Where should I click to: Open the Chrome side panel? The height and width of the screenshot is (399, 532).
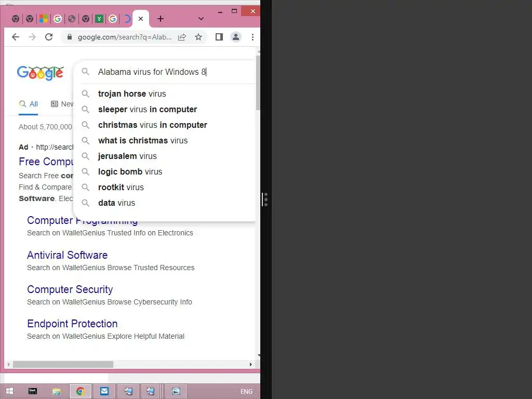(x=219, y=37)
